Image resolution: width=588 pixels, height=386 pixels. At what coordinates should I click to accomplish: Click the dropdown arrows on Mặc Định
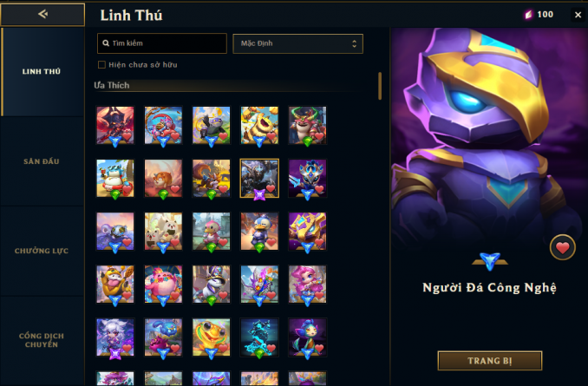pos(354,43)
